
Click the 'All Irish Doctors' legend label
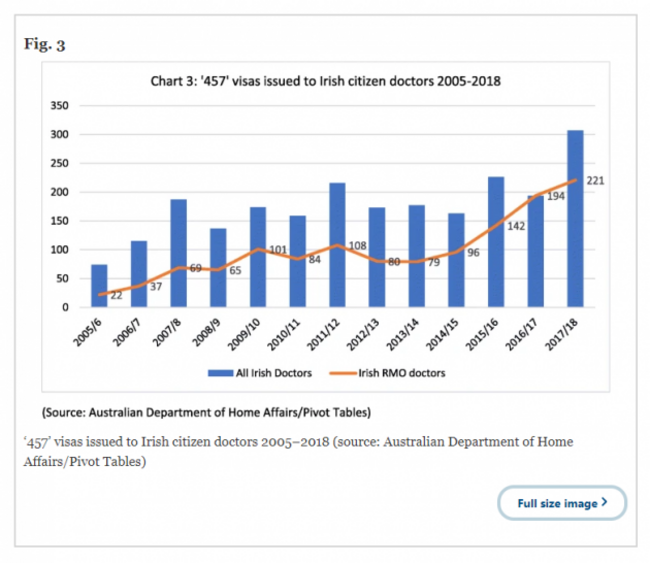coord(274,373)
